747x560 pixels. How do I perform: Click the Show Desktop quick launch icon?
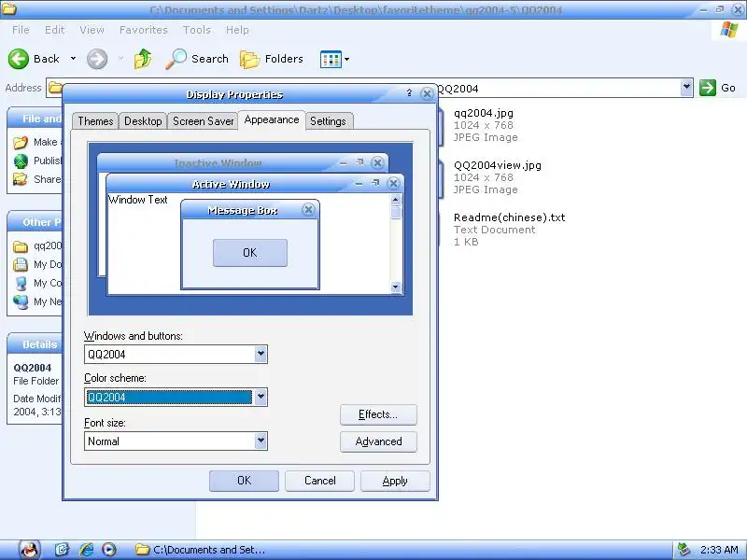62,550
